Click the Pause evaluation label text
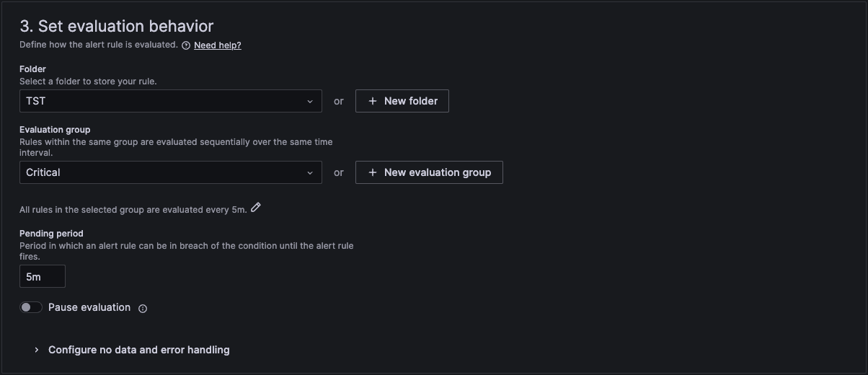Viewport: 868px width, 375px height. 89,307
